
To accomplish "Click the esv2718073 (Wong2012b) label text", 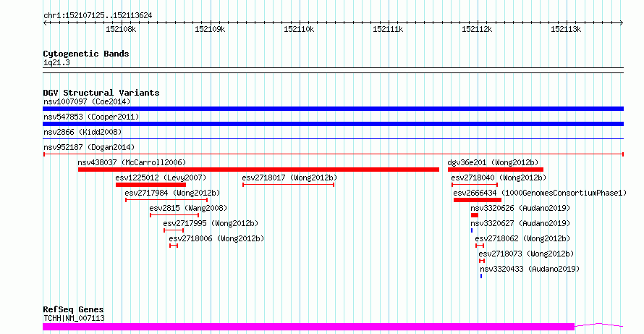I will click(526, 254).
